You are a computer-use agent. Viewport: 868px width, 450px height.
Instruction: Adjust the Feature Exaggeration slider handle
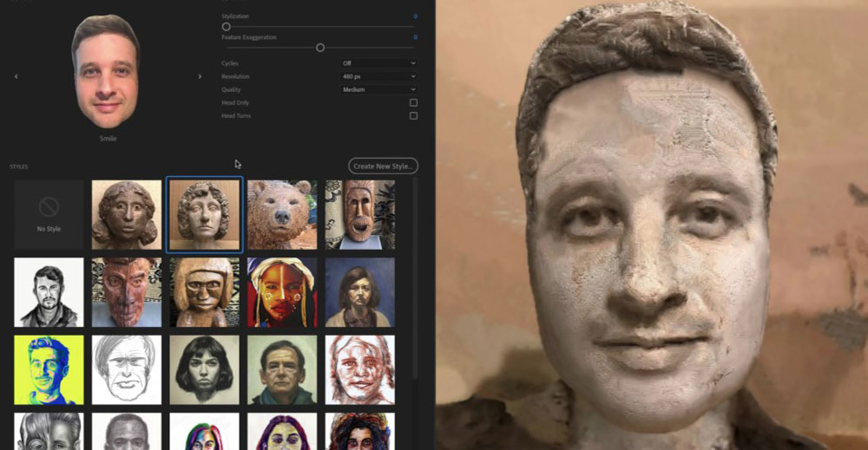coord(320,48)
